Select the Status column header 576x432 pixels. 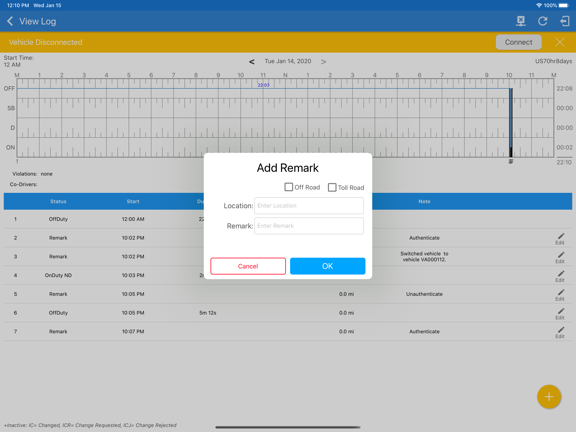58,201
